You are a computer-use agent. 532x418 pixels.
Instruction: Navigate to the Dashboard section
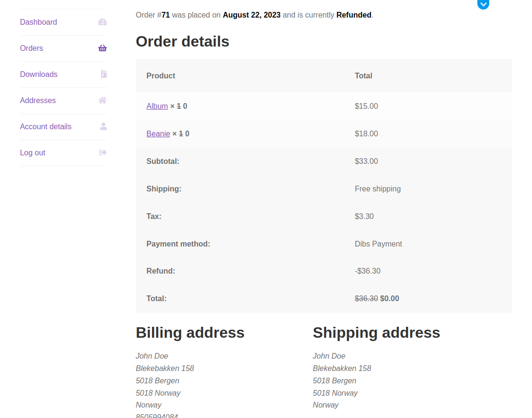pyautogui.click(x=38, y=22)
